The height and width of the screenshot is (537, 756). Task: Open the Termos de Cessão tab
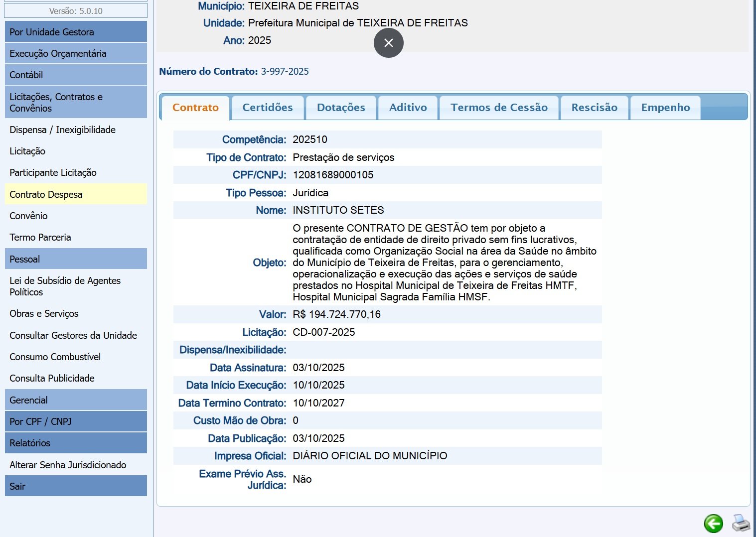click(x=499, y=108)
